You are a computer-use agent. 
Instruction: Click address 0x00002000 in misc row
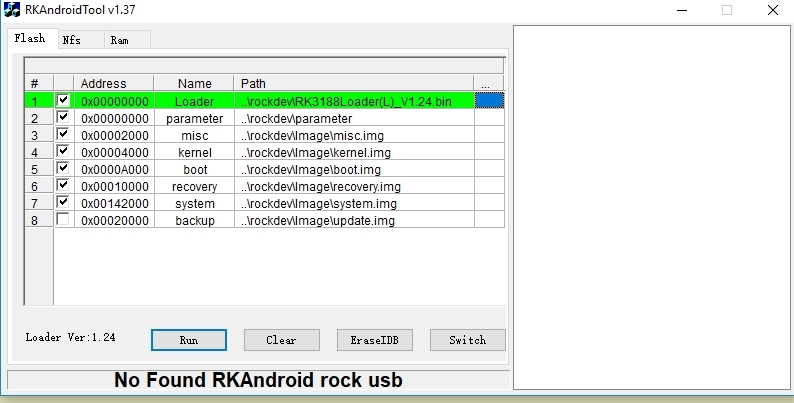[114, 135]
